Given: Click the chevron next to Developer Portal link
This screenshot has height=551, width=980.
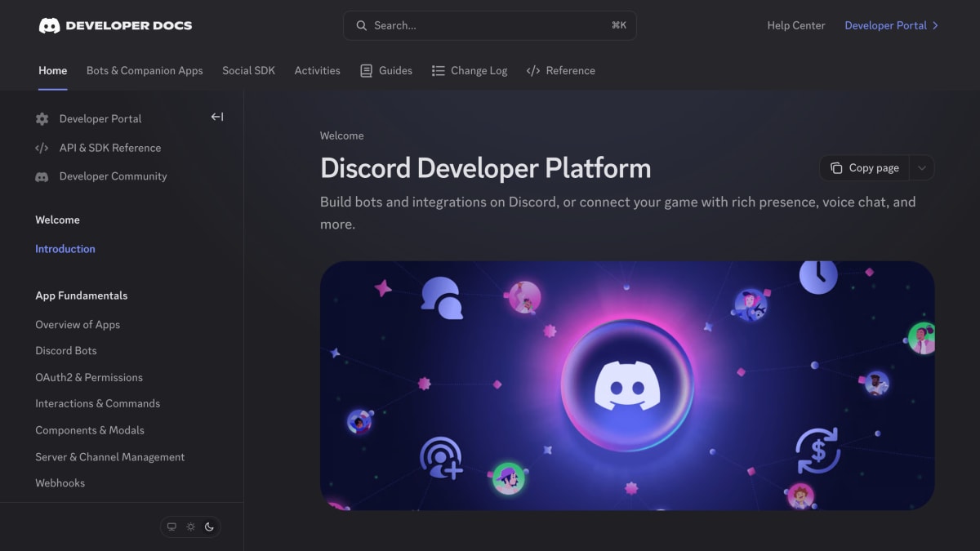Looking at the screenshot, I should (935, 25).
